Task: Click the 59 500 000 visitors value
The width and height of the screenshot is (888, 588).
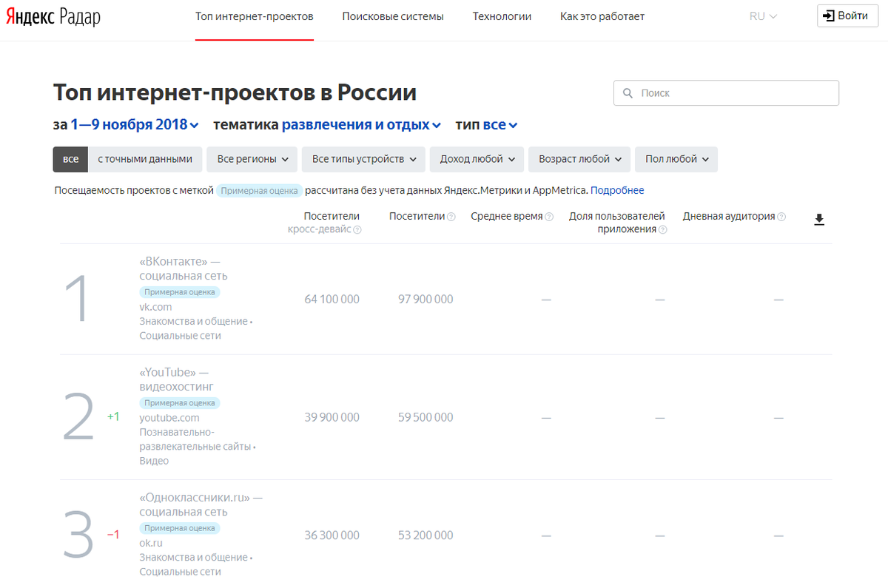Action: coord(425,418)
